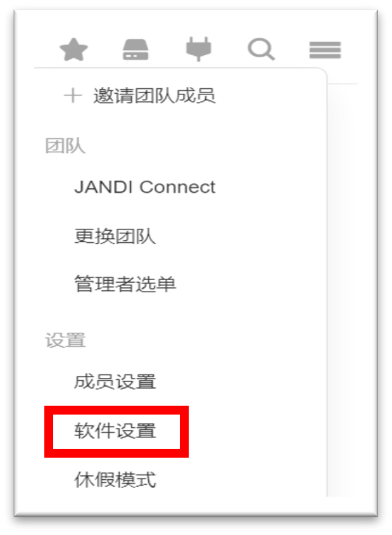Screen dimensions: 392x535
Task: Enable 休假模式 vacation mode
Action: pos(115,480)
